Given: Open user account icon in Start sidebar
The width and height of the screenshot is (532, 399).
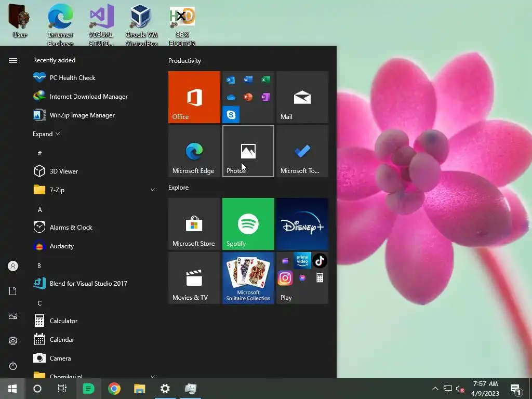Looking at the screenshot, I should pos(13,266).
